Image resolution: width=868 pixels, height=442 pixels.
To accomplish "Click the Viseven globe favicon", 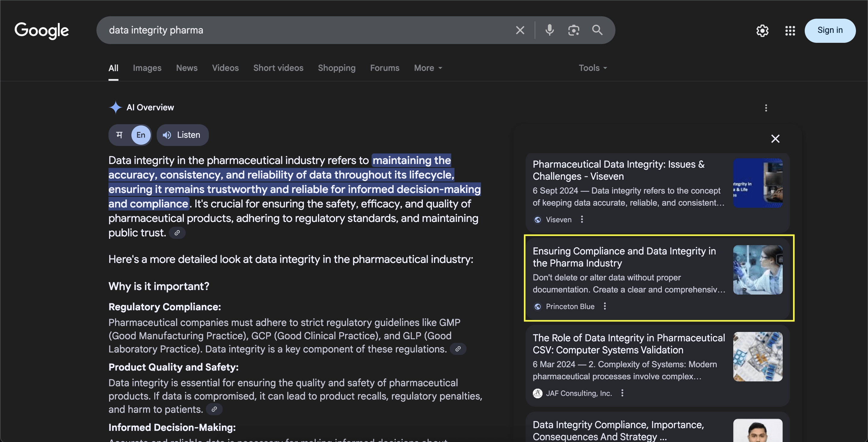I will tap(537, 219).
